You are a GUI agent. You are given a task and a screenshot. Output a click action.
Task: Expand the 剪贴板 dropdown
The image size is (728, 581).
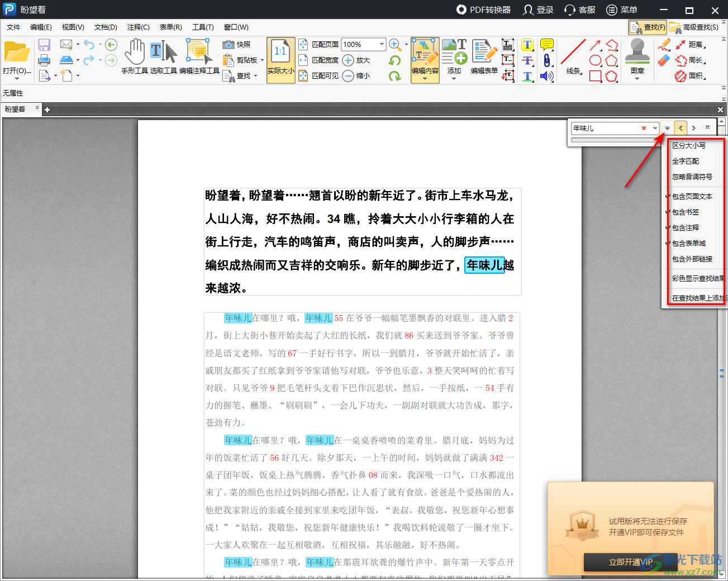click(262, 60)
